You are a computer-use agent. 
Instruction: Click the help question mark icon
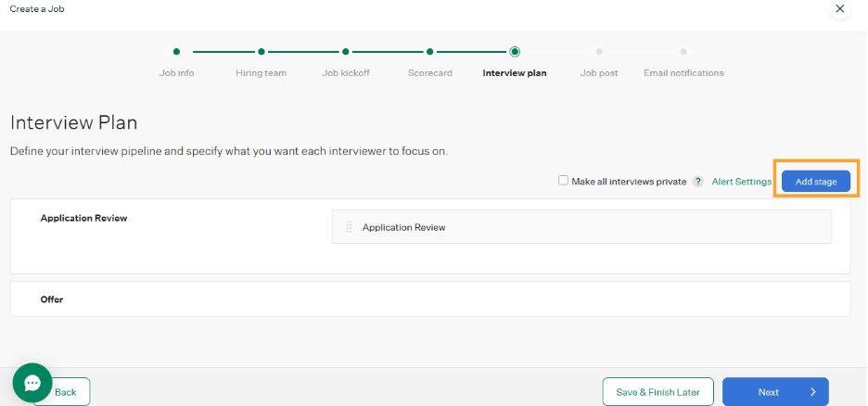(697, 182)
